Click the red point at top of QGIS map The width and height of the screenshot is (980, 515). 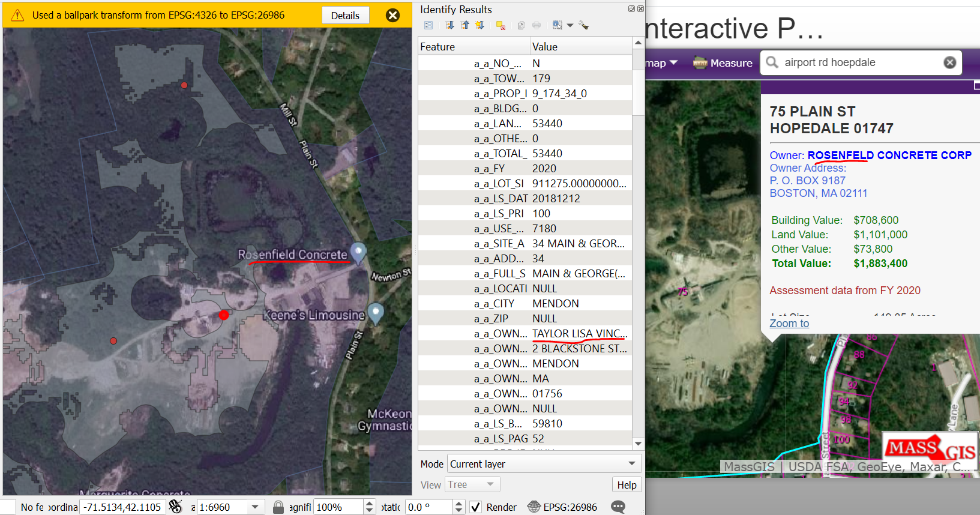(184, 85)
